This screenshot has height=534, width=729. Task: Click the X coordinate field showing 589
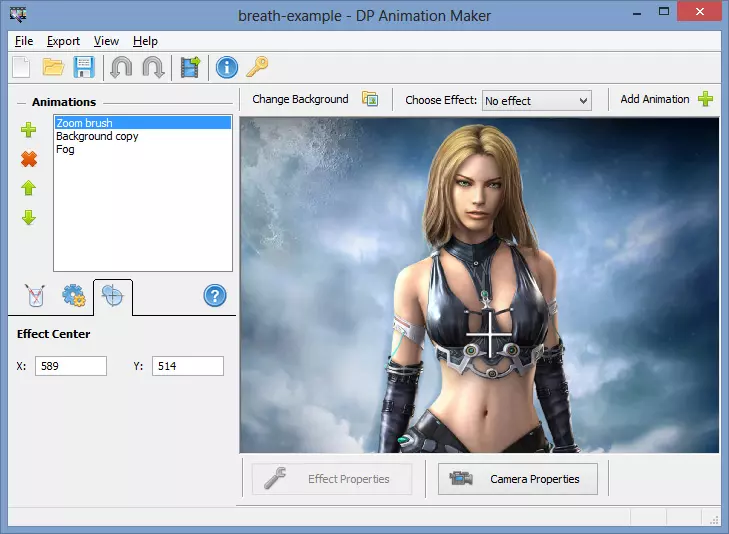[x=71, y=366]
